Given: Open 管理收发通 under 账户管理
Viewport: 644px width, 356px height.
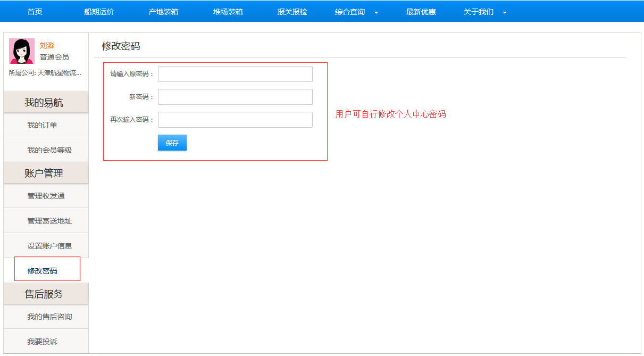Looking at the screenshot, I should click(46, 196).
